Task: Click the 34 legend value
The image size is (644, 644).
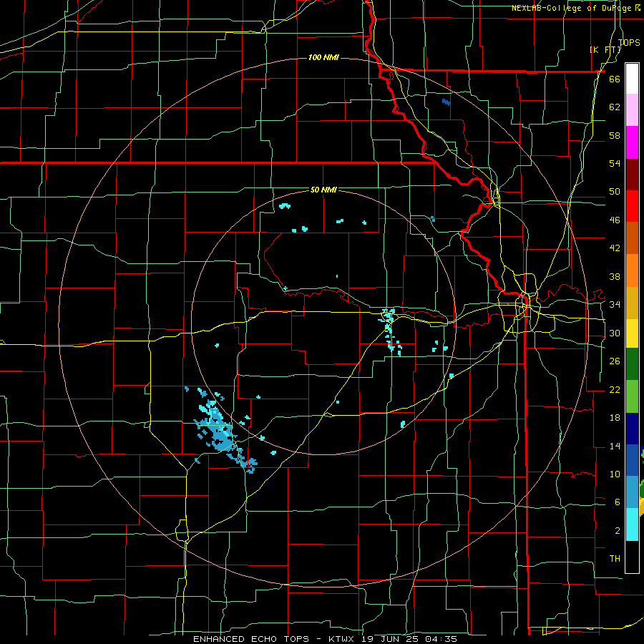Action: tap(615, 305)
